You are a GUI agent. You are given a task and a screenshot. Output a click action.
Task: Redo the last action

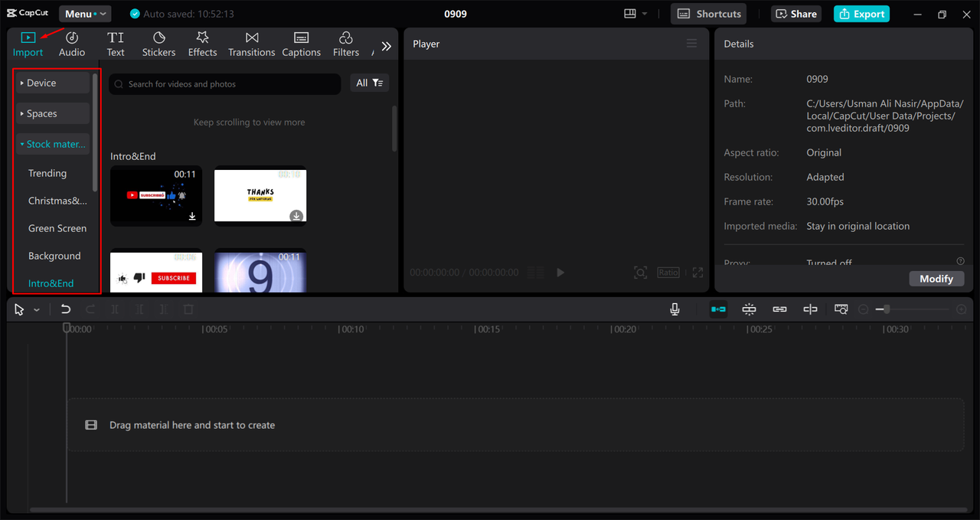(90, 309)
